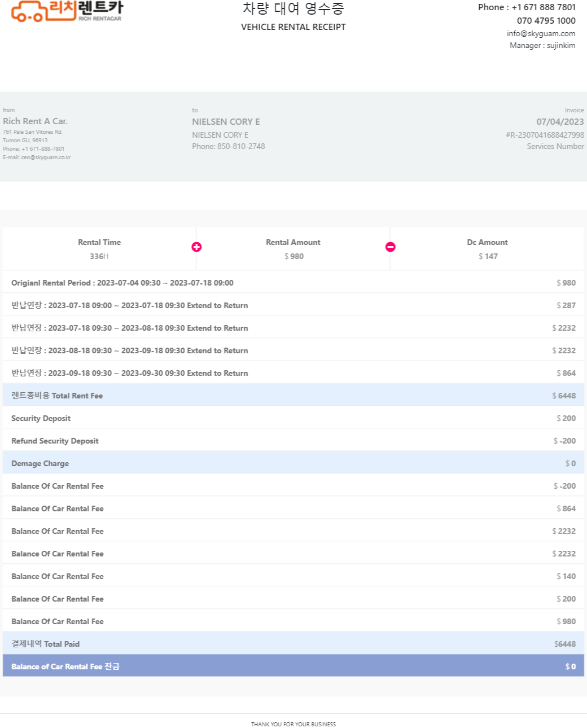The height and width of the screenshot is (728, 587).
Task: Click the Dc Amount $ 147 value
Action: coord(488,256)
